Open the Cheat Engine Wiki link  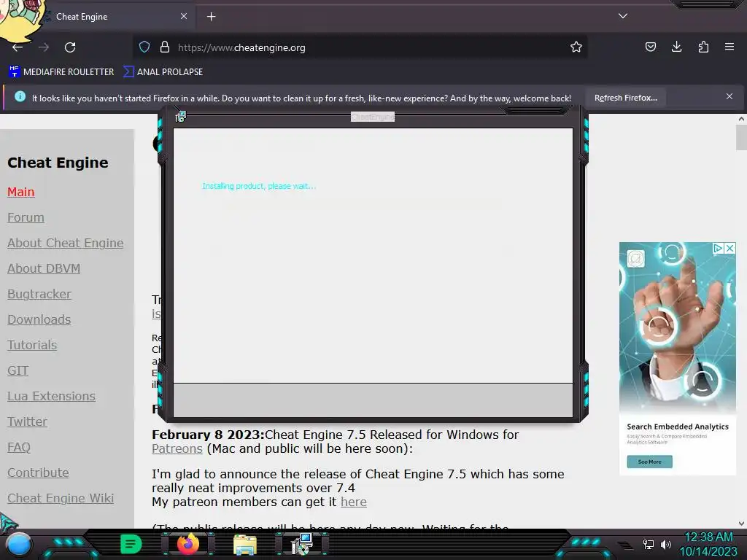[61, 499]
